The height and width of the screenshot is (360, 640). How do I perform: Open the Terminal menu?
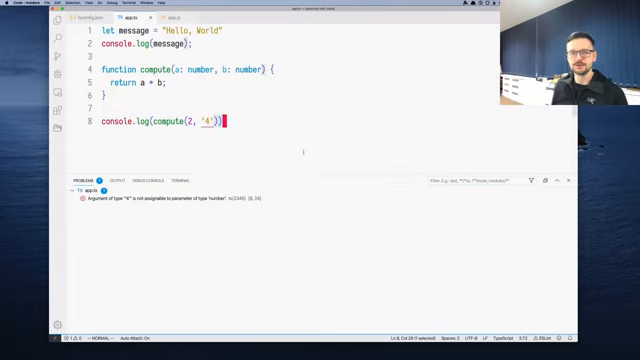(x=129, y=2)
